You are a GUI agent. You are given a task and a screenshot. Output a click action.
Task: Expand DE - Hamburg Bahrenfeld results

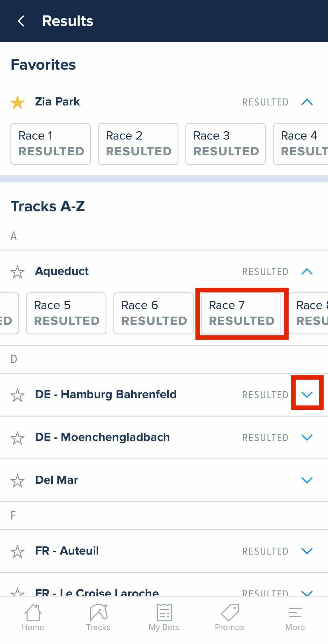click(x=307, y=394)
